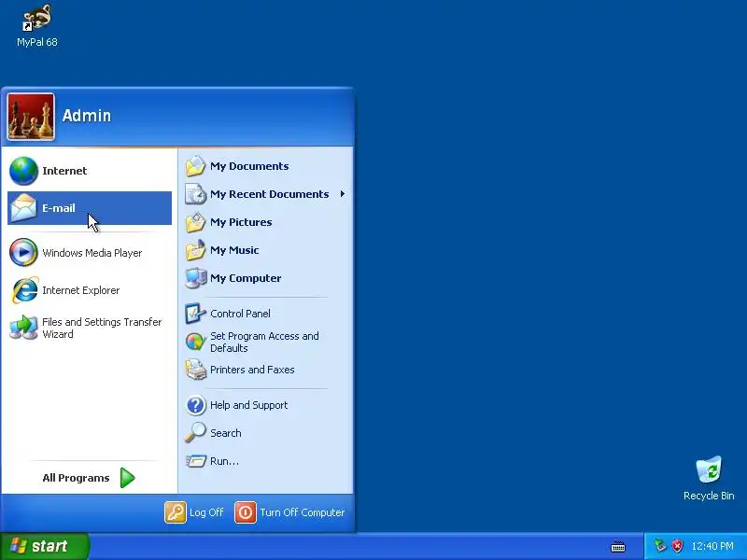Click the My Music folder icon

195,250
